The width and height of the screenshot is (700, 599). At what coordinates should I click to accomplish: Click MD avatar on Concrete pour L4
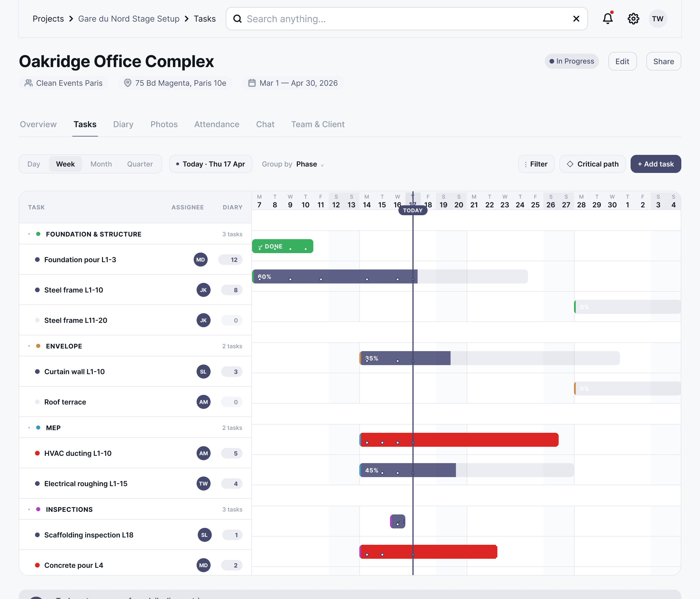point(203,565)
